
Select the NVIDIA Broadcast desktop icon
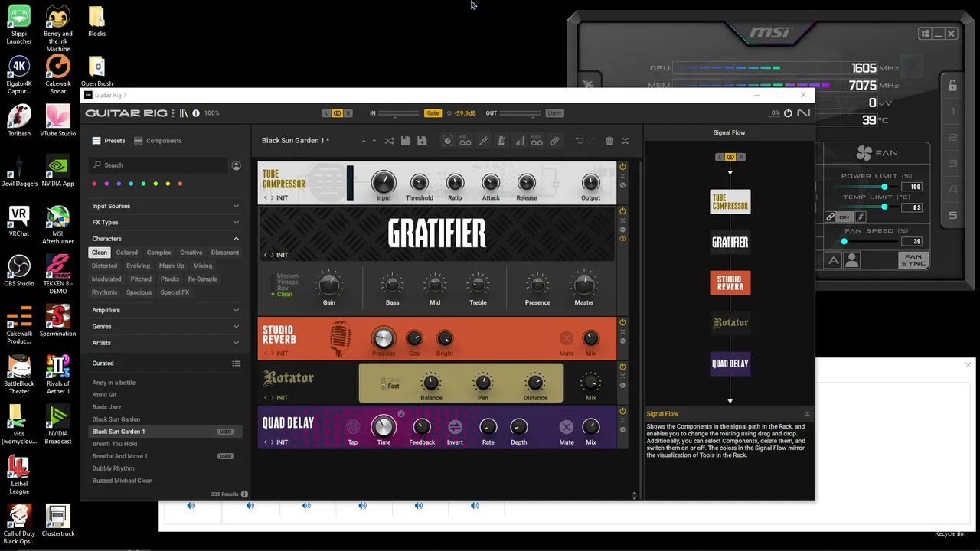tap(58, 425)
